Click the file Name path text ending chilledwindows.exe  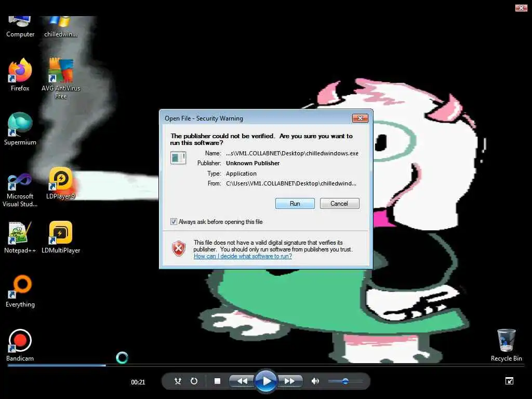(x=292, y=153)
